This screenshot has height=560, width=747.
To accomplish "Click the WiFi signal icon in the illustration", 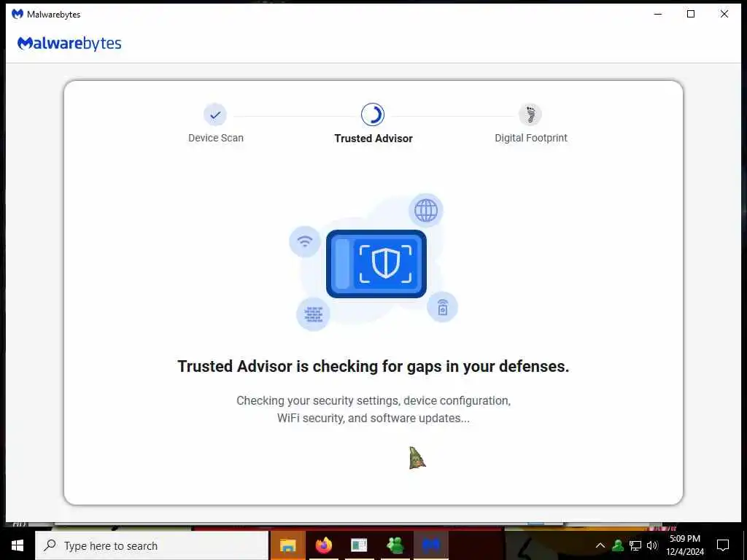I will (x=305, y=241).
